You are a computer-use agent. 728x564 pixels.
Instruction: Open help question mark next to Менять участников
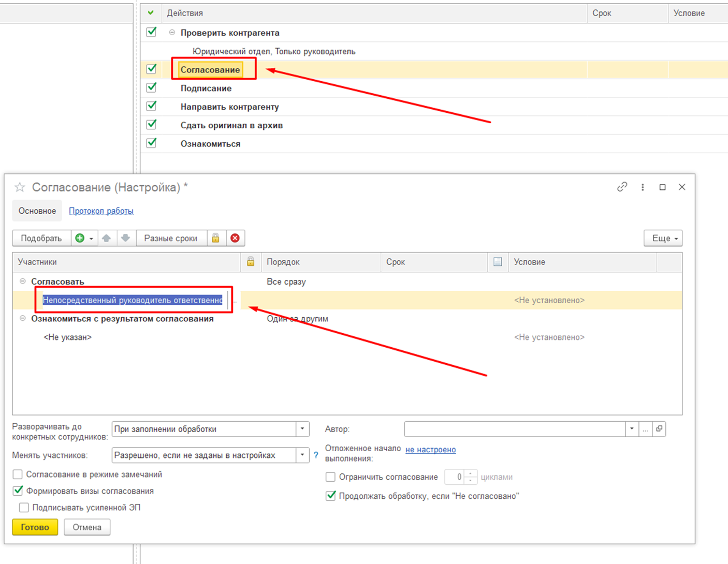[x=316, y=455]
